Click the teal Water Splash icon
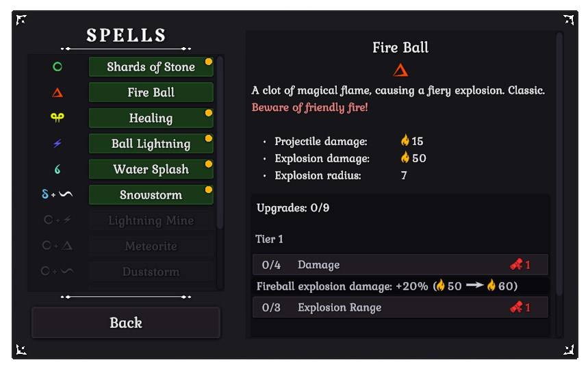Image resolution: width=588 pixels, height=371 pixels. click(57, 169)
